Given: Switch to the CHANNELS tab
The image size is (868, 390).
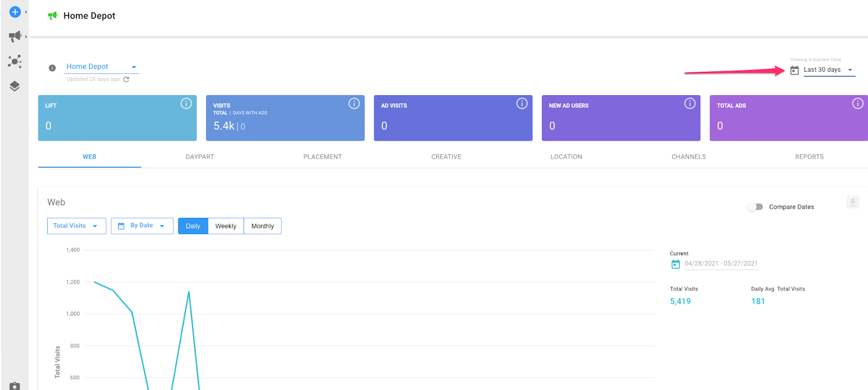Looking at the screenshot, I should tap(688, 157).
